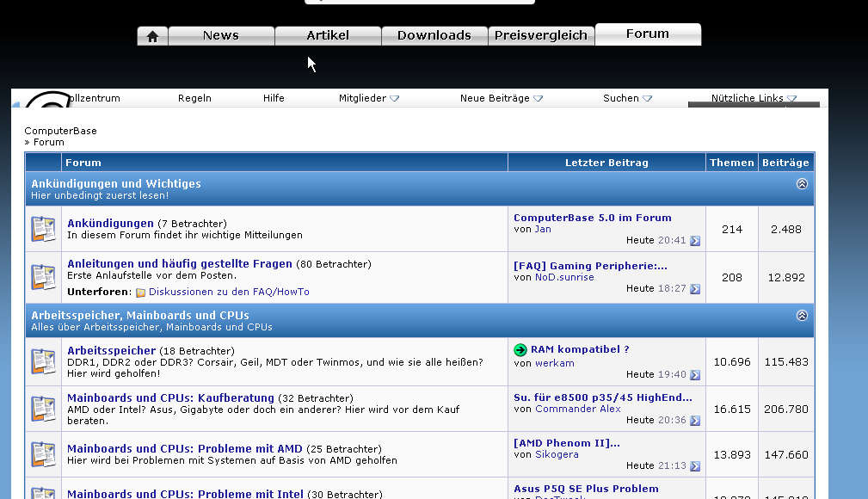Click the 2.488 posts count for Ankündigungen
Image resolution: width=868 pixels, height=499 pixels.
click(x=786, y=230)
